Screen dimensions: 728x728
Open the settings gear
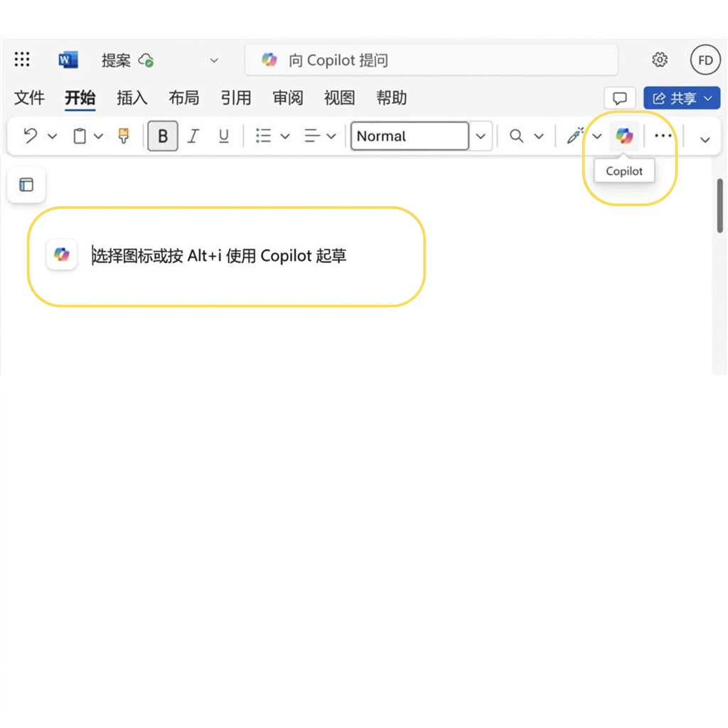(x=659, y=60)
